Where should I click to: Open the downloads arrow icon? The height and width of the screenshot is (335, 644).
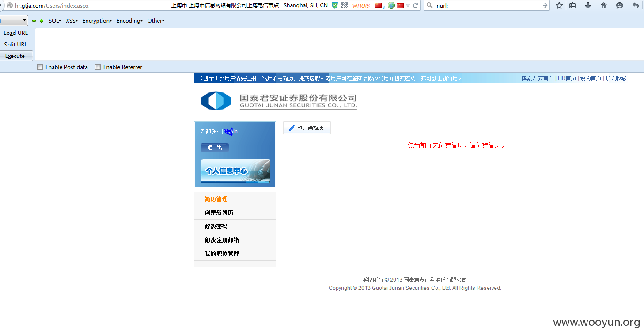pos(588,5)
